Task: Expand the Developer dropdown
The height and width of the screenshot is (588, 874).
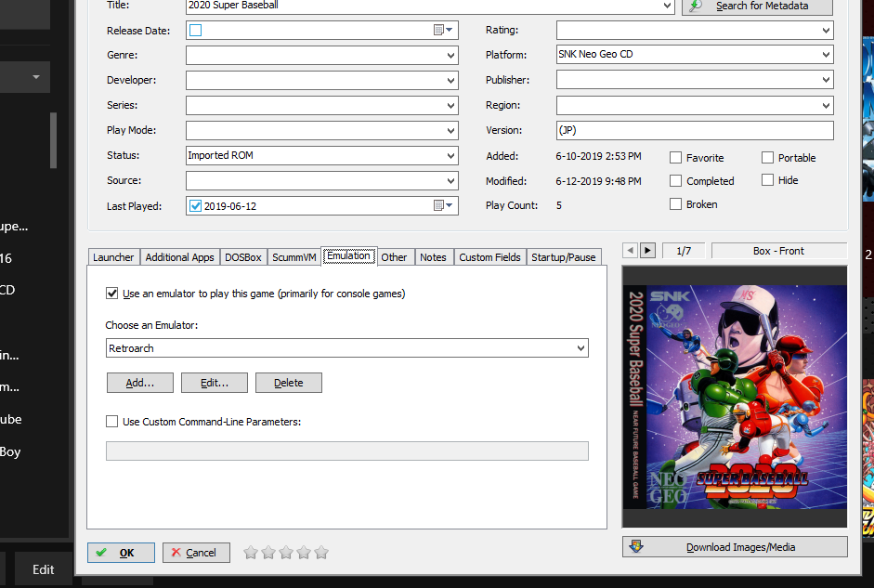Action: click(450, 80)
